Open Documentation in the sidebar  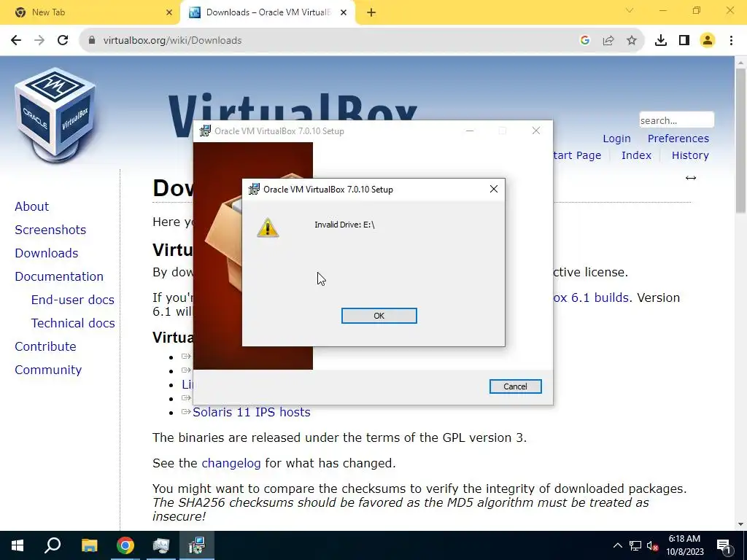coord(58,276)
